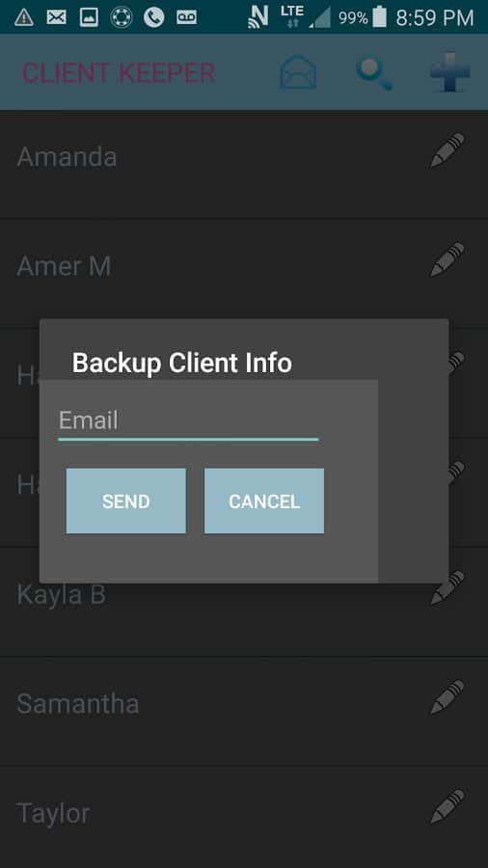The image size is (488, 868).
Task: Add a new client with plus icon
Action: (449, 72)
